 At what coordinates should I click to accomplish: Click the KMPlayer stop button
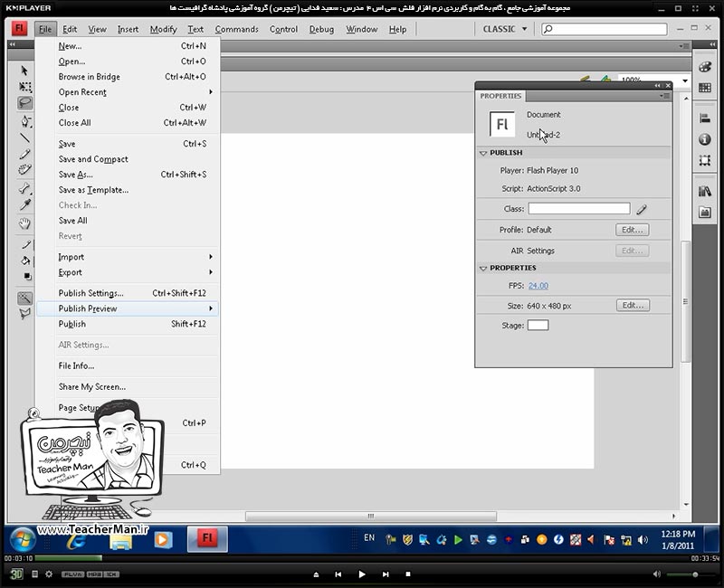pyautogui.click(x=408, y=574)
